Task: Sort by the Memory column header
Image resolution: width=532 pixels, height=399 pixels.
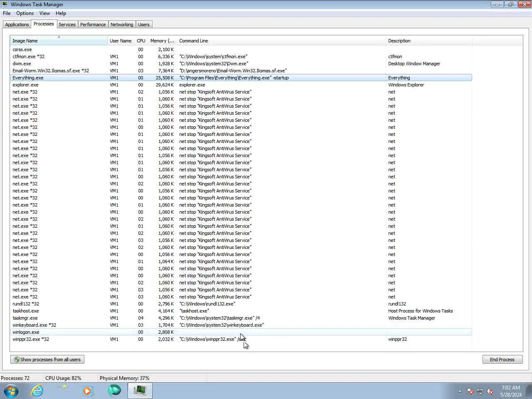Action: [x=162, y=41]
